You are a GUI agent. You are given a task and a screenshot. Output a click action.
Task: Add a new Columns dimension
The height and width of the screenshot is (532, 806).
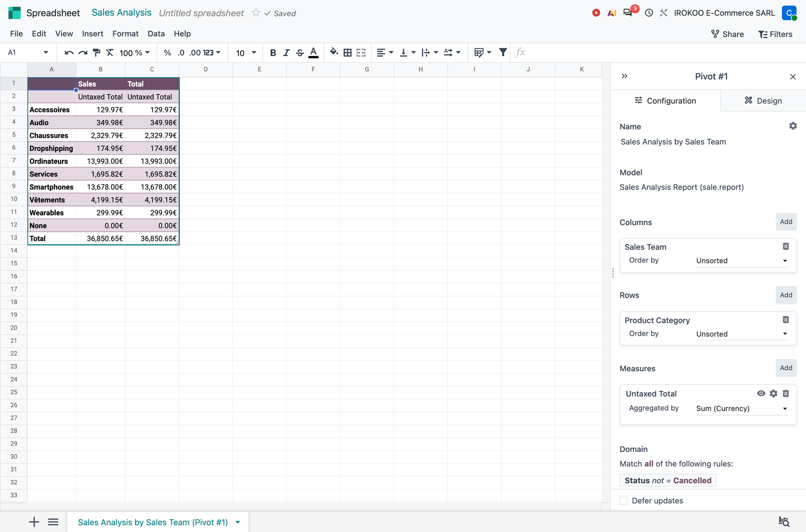786,222
